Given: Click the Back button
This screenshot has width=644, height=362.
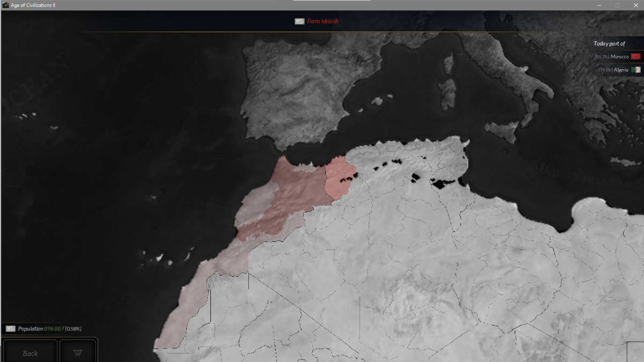Looking at the screenshot, I should tap(30, 353).
